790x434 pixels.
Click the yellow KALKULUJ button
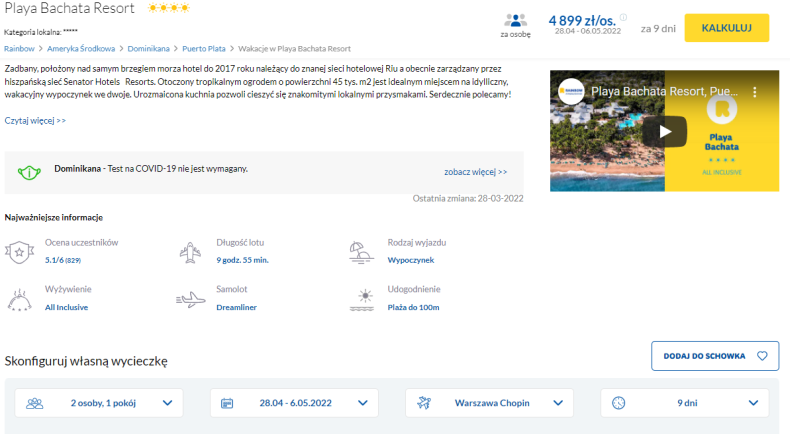click(727, 28)
